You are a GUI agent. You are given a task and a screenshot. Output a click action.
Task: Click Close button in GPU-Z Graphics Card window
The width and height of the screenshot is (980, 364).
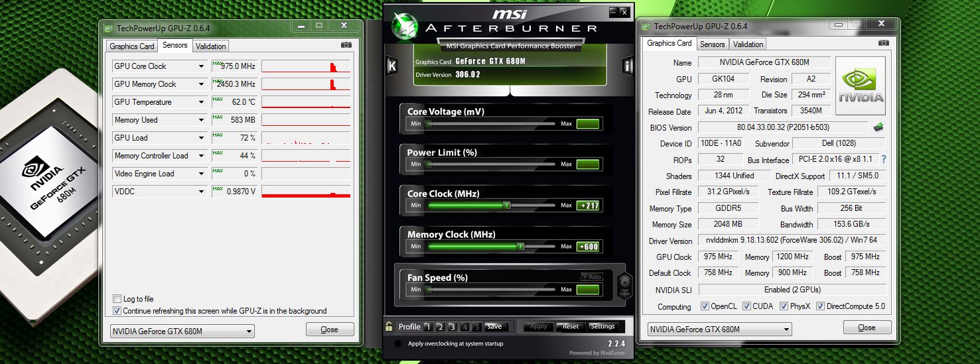pyautogui.click(x=867, y=328)
